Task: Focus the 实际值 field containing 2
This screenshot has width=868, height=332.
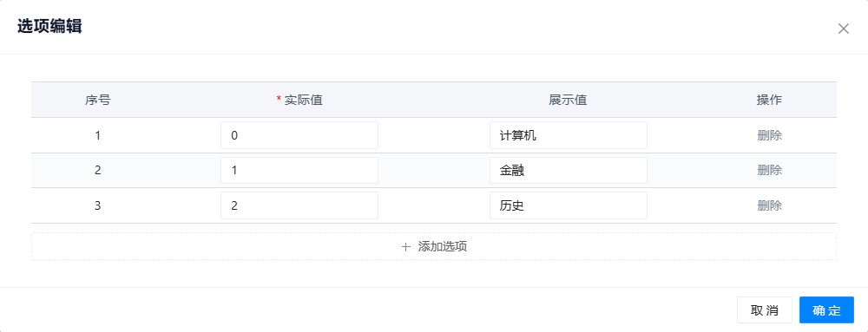Action: tap(299, 205)
